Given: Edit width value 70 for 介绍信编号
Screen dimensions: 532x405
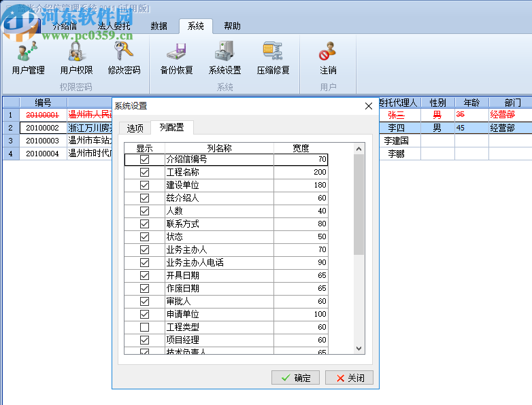Looking at the screenshot, I should [x=301, y=159].
